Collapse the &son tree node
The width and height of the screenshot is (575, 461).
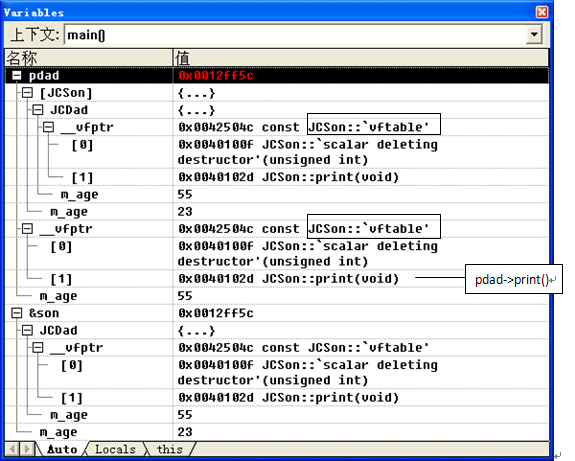click(x=17, y=313)
